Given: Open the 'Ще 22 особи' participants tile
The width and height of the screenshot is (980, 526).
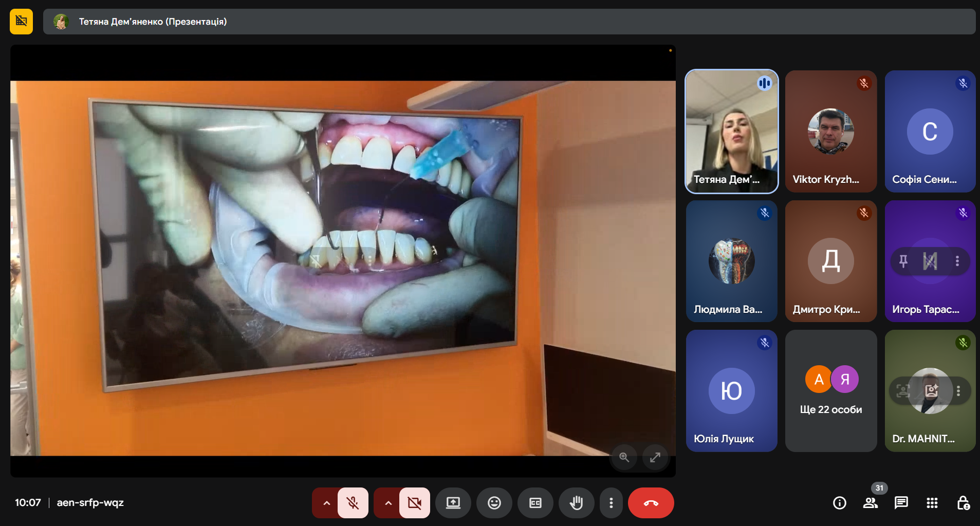Looking at the screenshot, I should click(x=830, y=391).
